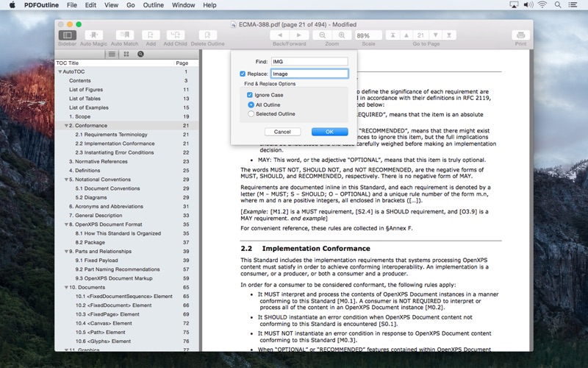Run the Auto Magic tool
The width and height of the screenshot is (588, 368).
(94, 35)
